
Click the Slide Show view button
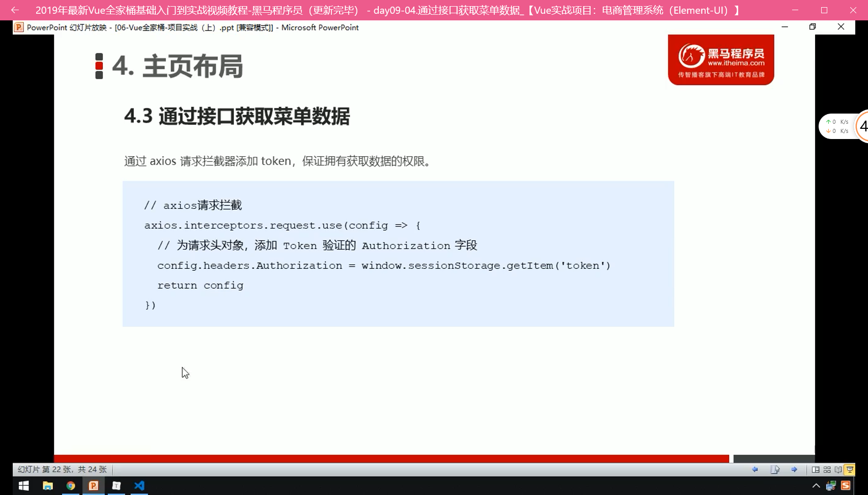[x=850, y=470]
